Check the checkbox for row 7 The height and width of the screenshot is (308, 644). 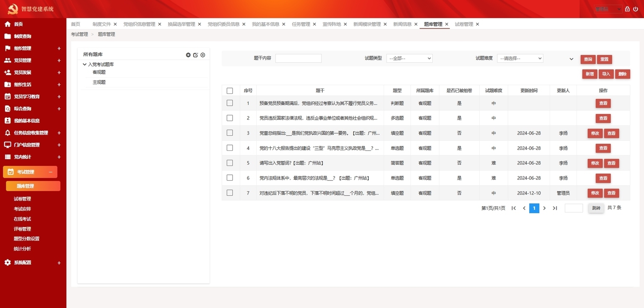point(230,193)
